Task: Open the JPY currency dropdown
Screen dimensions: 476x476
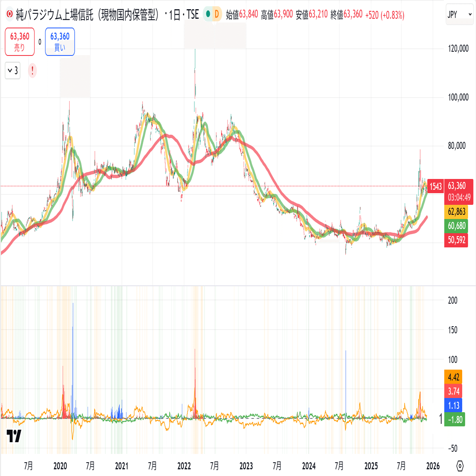Action: tap(459, 13)
